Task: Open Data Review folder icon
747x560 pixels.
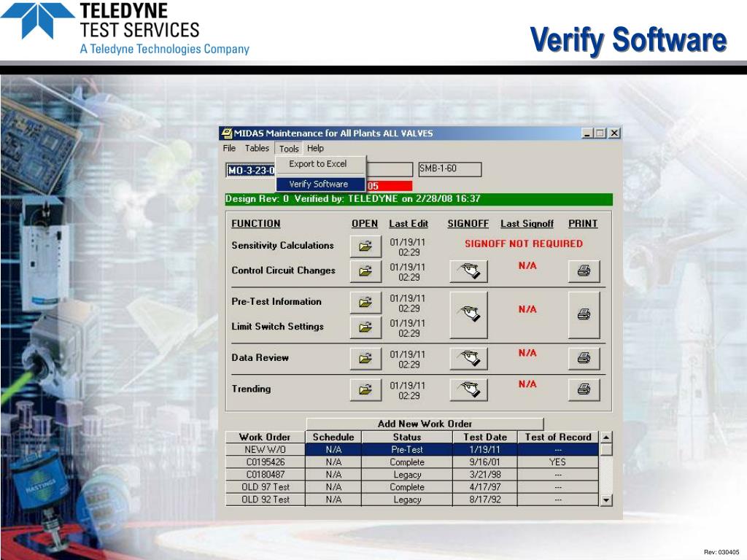Action: click(x=365, y=359)
